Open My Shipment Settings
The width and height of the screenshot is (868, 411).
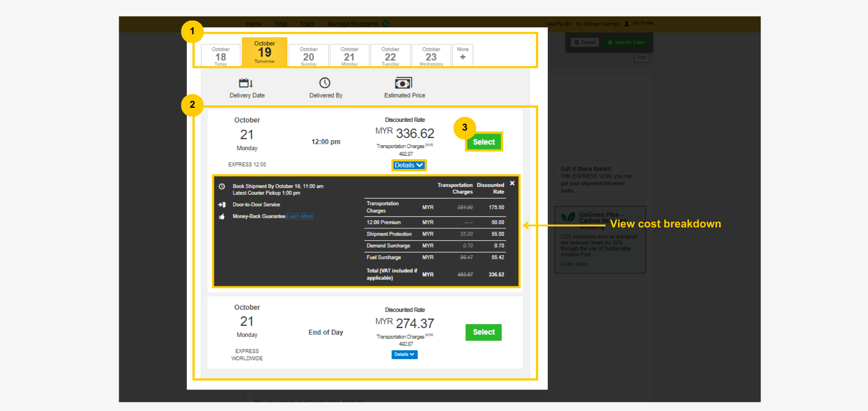pyautogui.click(x=597, y=24)
